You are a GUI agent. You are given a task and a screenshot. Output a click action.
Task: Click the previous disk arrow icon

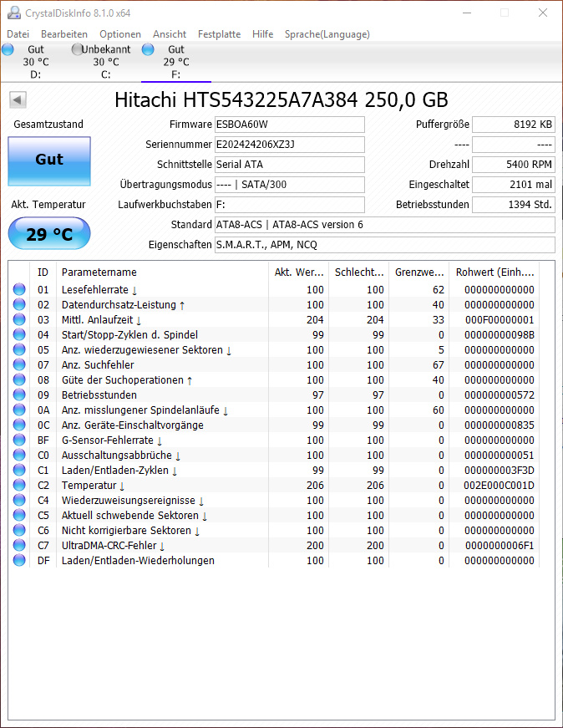[18, 99]
